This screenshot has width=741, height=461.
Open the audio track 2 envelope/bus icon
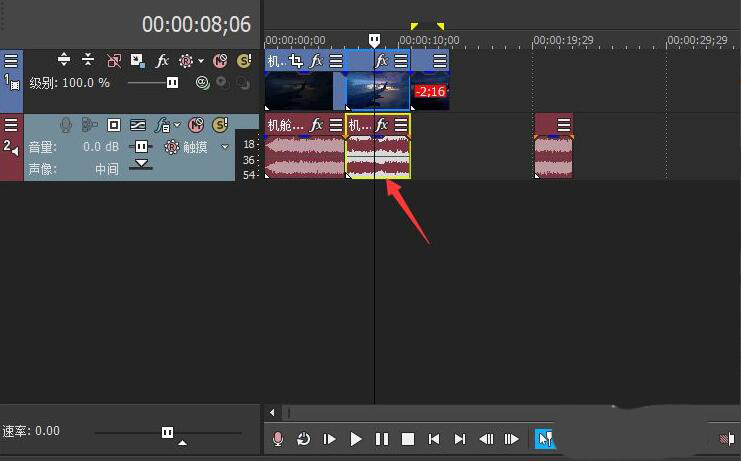tap(138, 125)
